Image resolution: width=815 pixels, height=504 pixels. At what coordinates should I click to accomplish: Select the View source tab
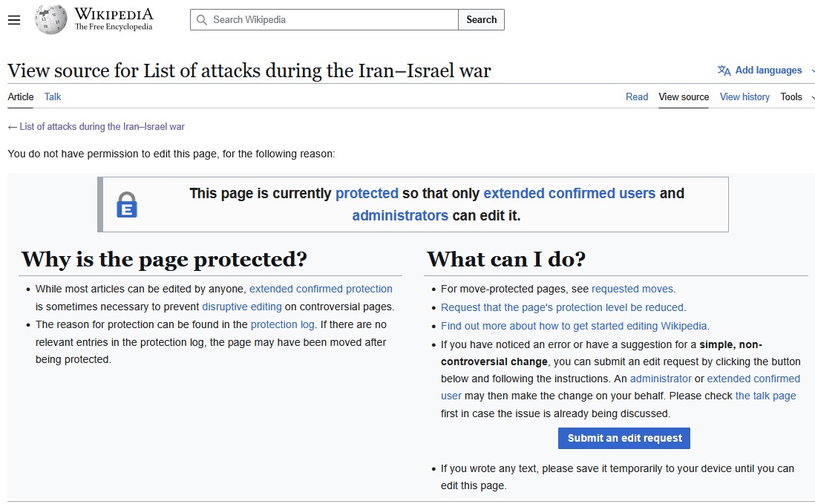point(684,96)
